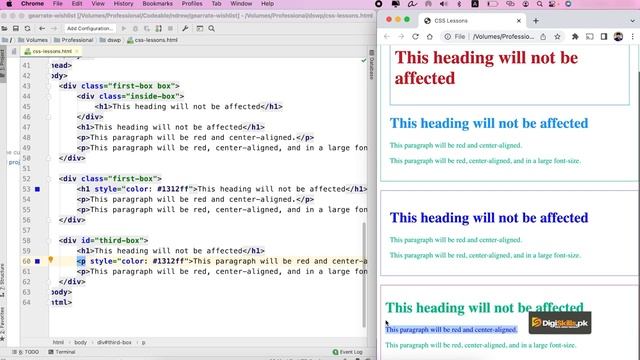640x360 pixels.
Task: Click the Open folder icon in the IDE toolbar
Action: [x=4, y=29]
